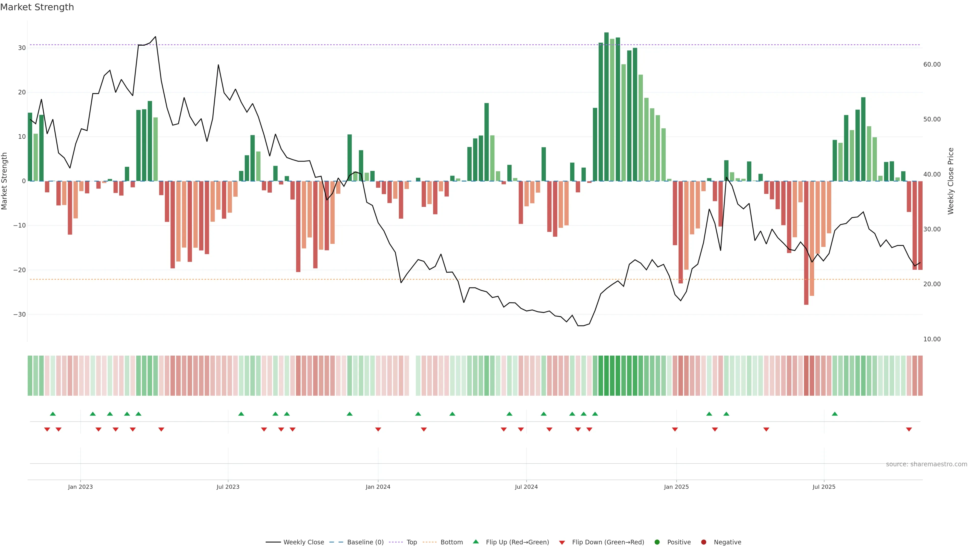The width and height of the screenshot is (980, 551).
Task: Click the Market Strength chart title
Action: (x=37, y=7)
